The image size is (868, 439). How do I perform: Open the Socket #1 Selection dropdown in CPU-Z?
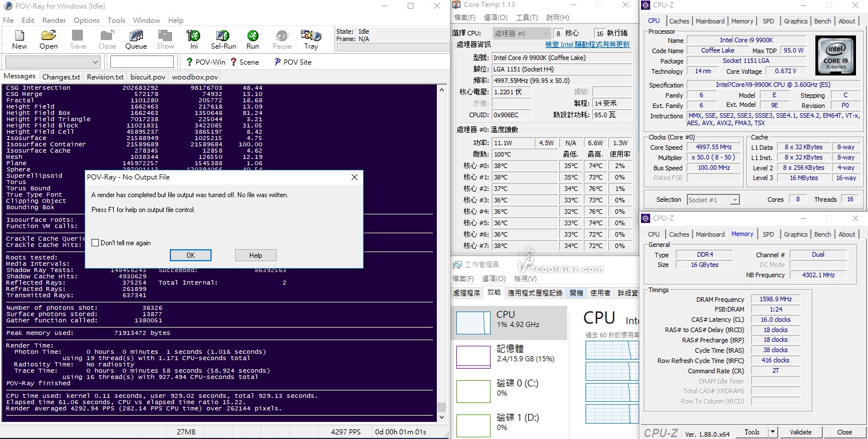[713, 199]
